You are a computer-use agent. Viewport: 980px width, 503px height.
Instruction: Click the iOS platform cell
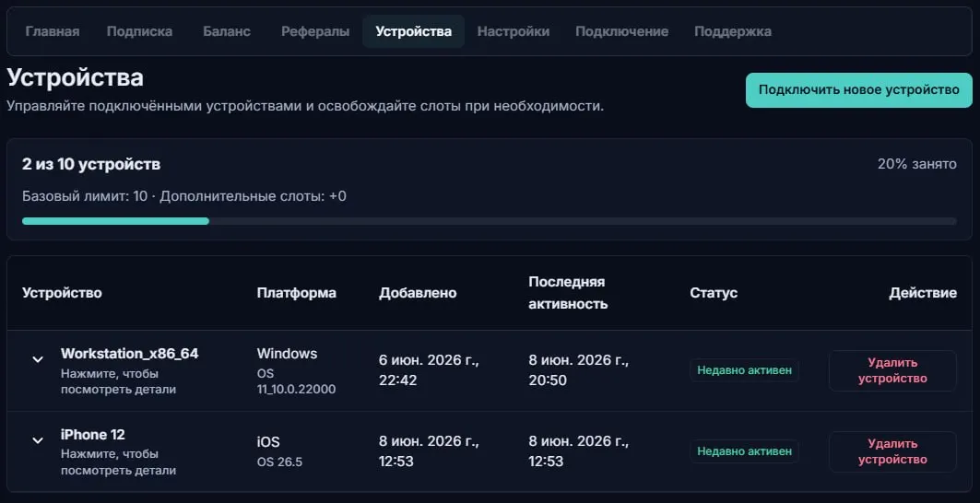268,442
